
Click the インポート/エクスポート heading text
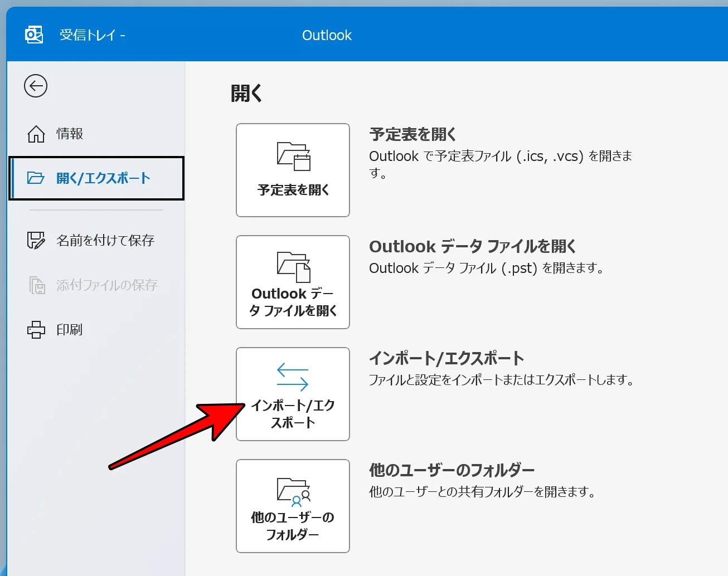pyautogui.click(x=446, y=358)
